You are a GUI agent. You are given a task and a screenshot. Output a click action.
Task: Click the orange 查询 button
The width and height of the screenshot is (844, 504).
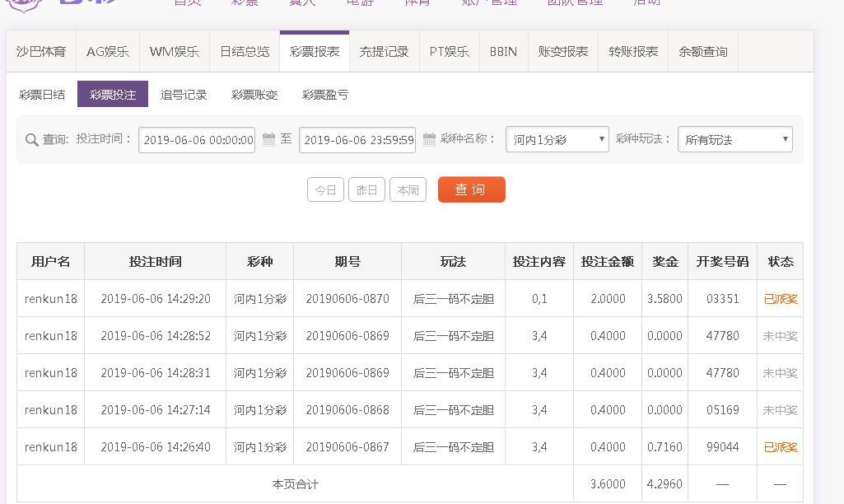[472, 189]
